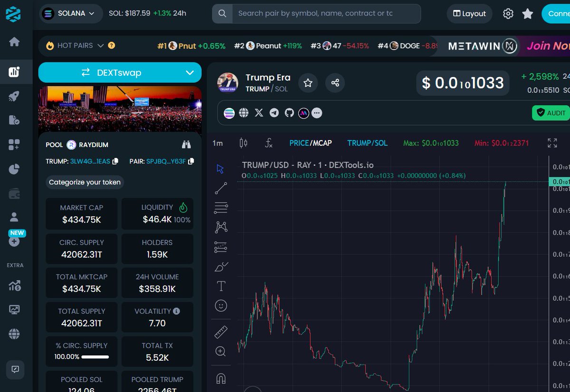Open the monitor chart icon in sidebar

14,309
